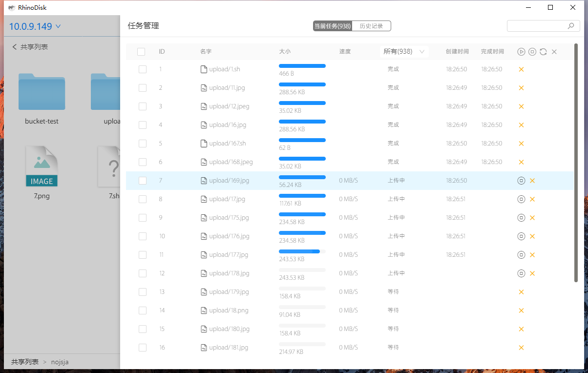Select the checkbox for upload/11.jpg row
The image size is (588, 373).
(x=143, y=88)
